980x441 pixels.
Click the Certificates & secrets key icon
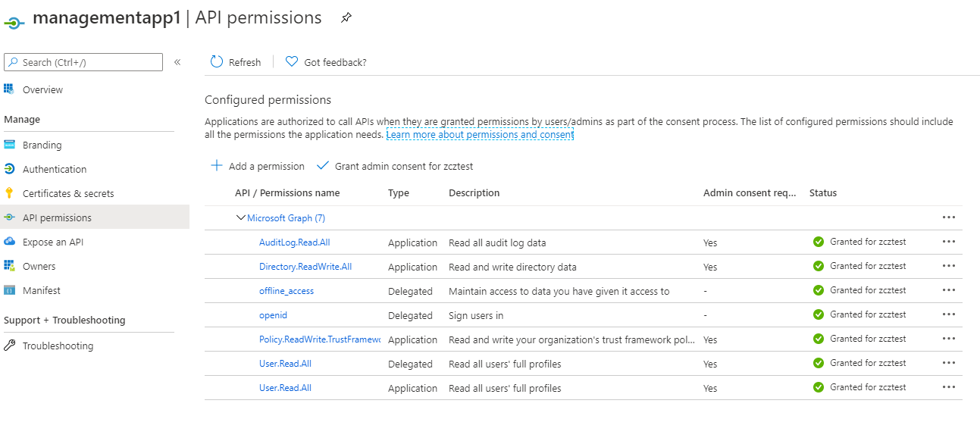pyautogui.click(x=9, y=193)
